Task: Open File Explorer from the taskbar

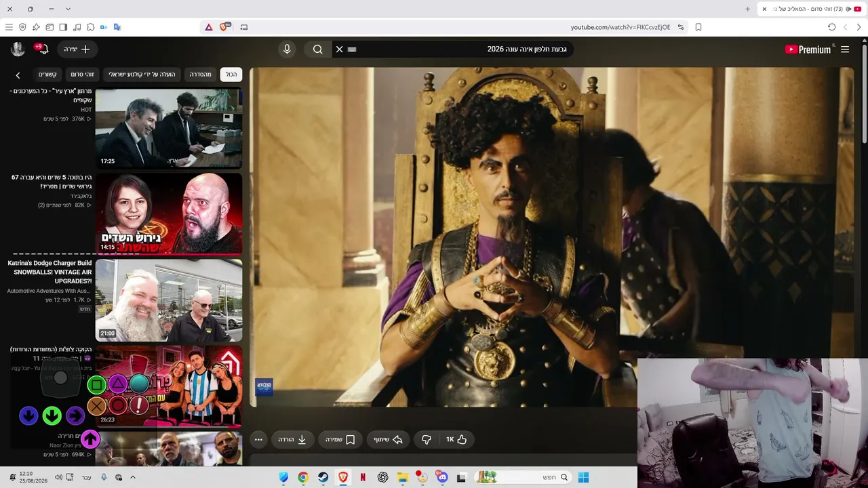Action: [402, 477]
